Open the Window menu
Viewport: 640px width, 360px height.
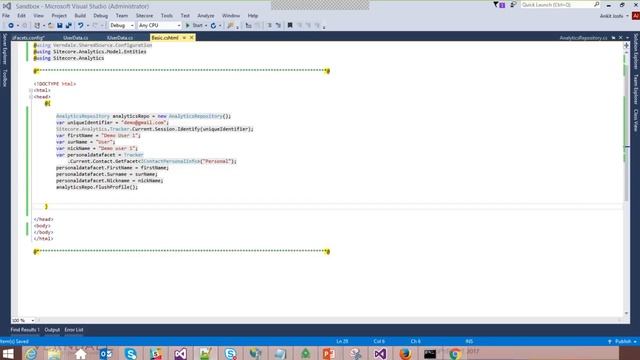coord(231,16)
